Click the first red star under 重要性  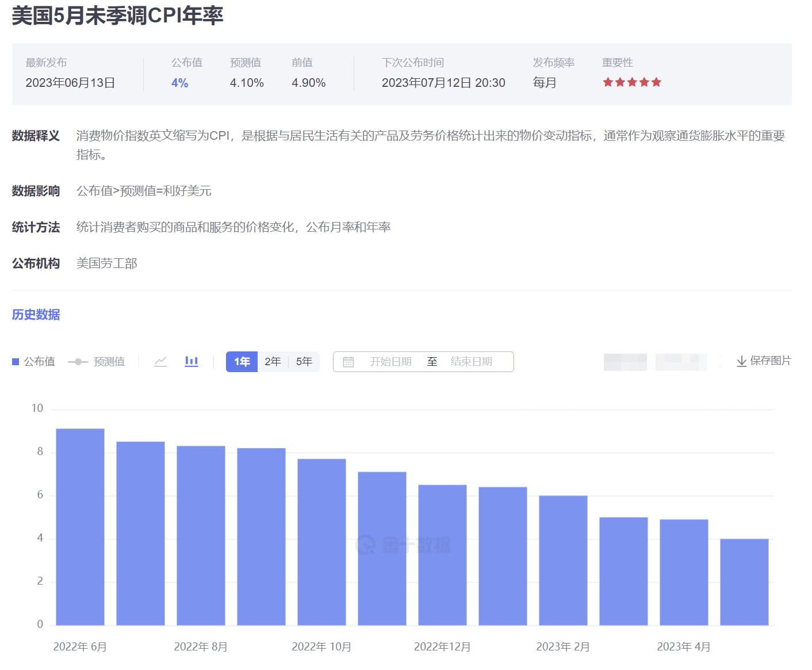[606, 82]
